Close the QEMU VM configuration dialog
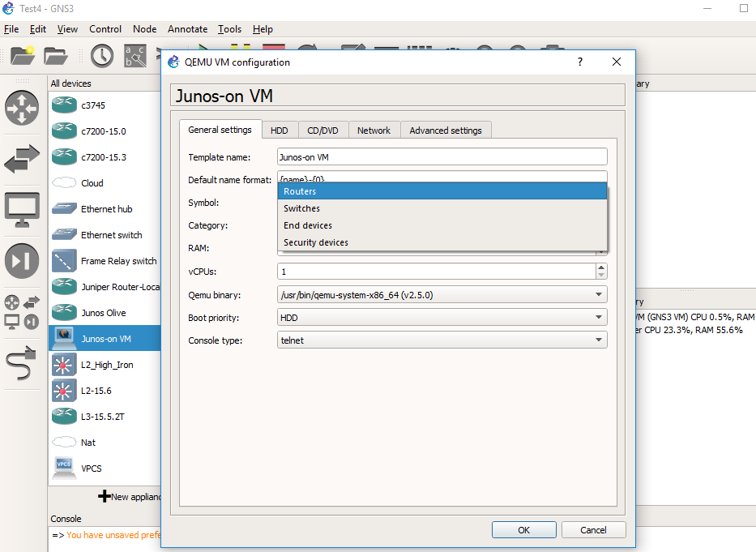Image resolution: width=756 pixels, height=552 pixels. tap(616, 62)
